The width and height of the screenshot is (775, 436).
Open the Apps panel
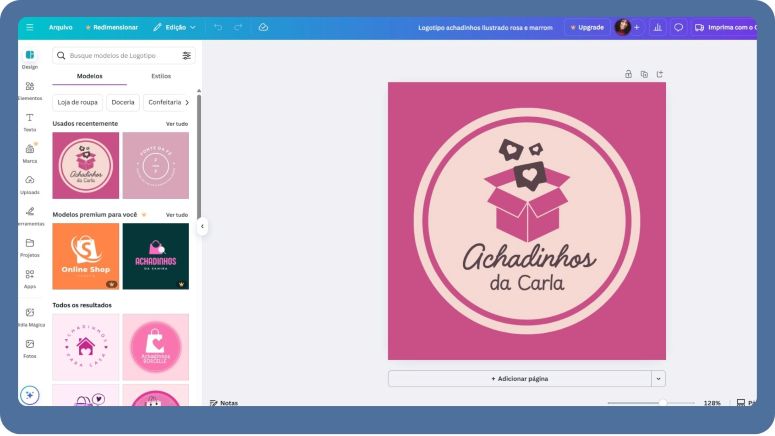click(x=29, y=276)
